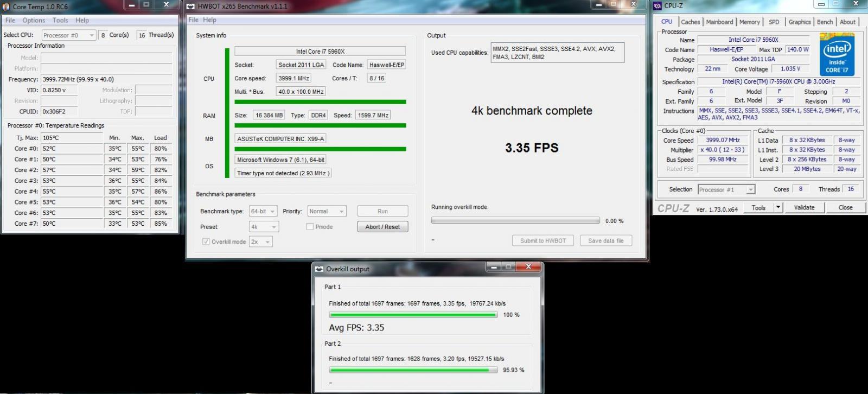Click the Overkill output window icon
The height and width of the screenshot is (394, 868).
tap(319, 269)
